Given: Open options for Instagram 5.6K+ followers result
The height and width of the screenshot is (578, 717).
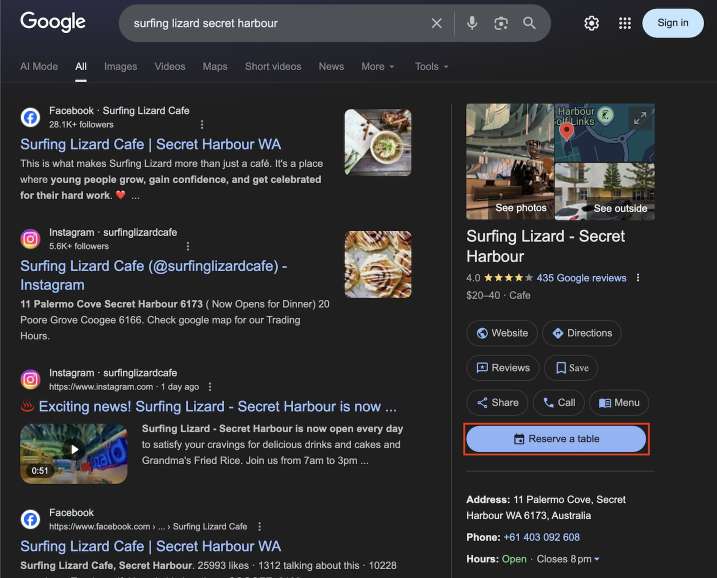Looking at the screenshot, I should [187, 246].
